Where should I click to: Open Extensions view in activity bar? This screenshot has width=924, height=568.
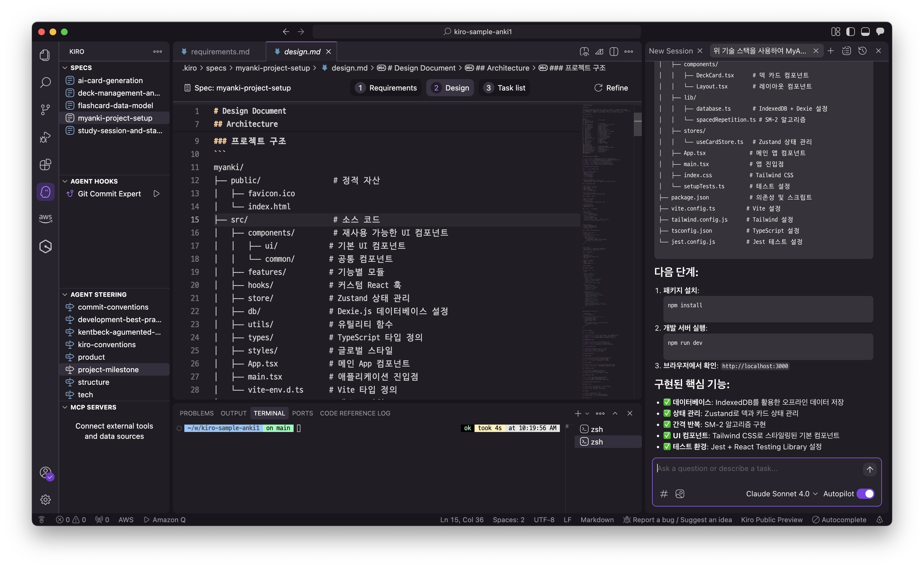point(46,164)
